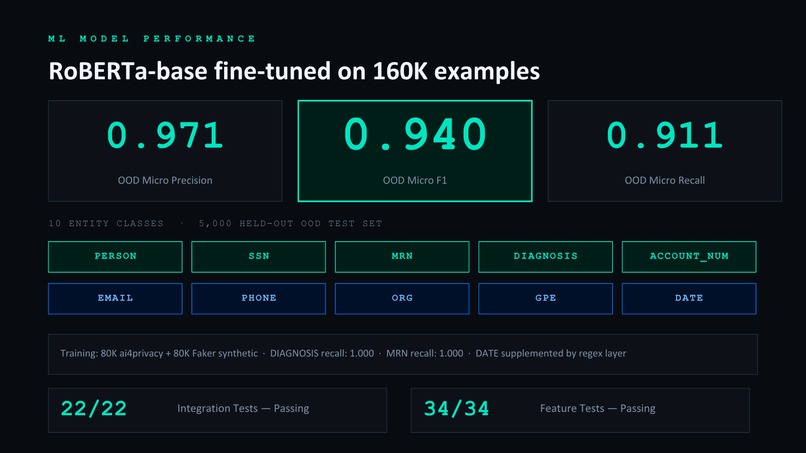Viewport: 806px width, 453px height.
Task: Click the GPE entity class box
Action: [545, 298]
